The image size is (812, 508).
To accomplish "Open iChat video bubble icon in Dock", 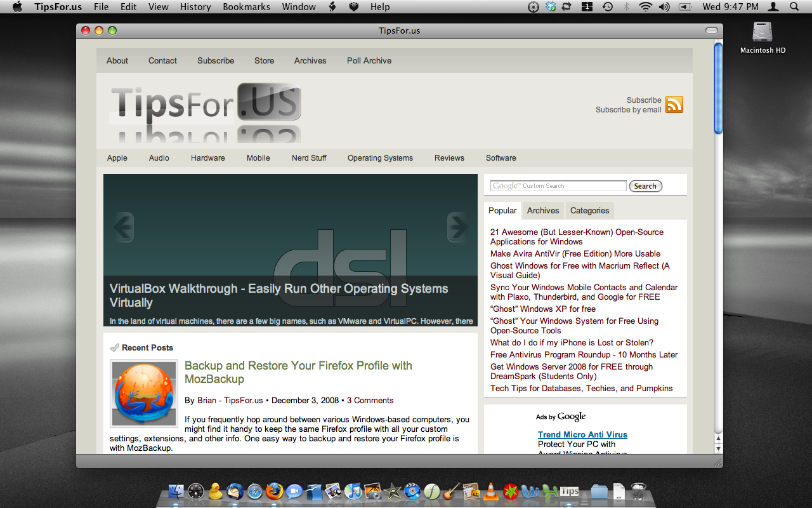I will (294, 491).
